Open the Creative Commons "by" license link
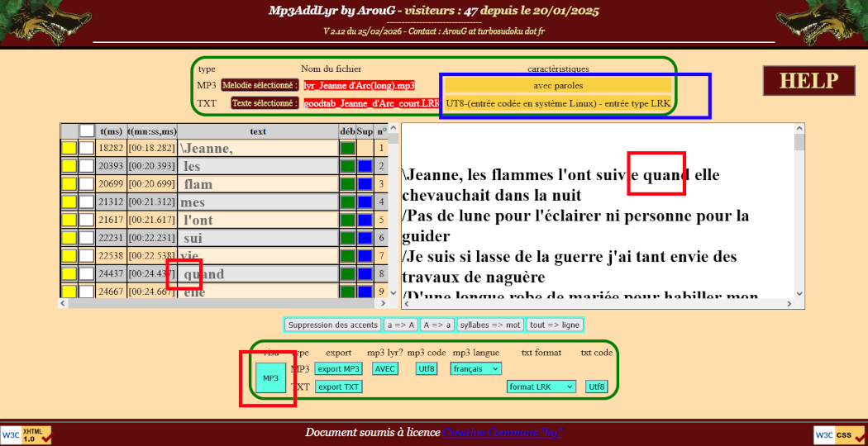Viewport: 868px width, 446px height. [x=502, y=433]
